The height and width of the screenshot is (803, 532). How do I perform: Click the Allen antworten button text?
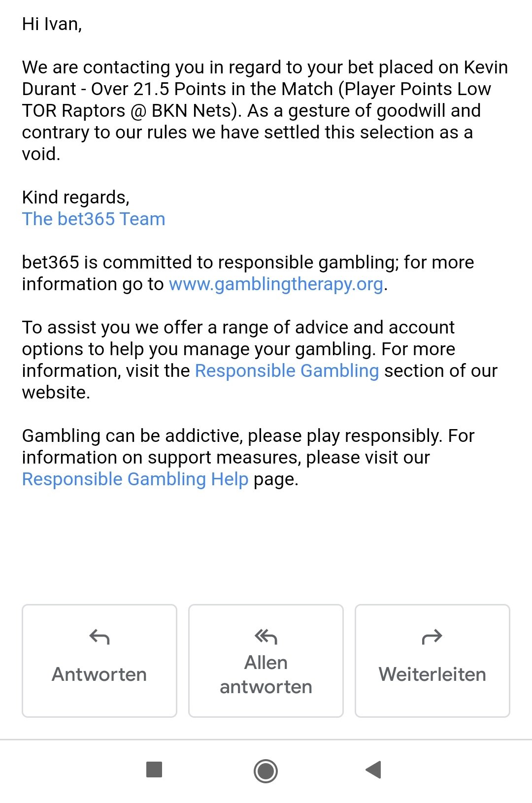[266, 674]
